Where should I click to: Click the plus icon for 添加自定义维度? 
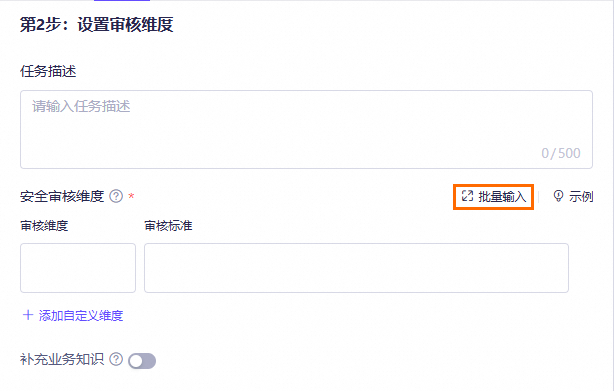click(x=27, y=315)
